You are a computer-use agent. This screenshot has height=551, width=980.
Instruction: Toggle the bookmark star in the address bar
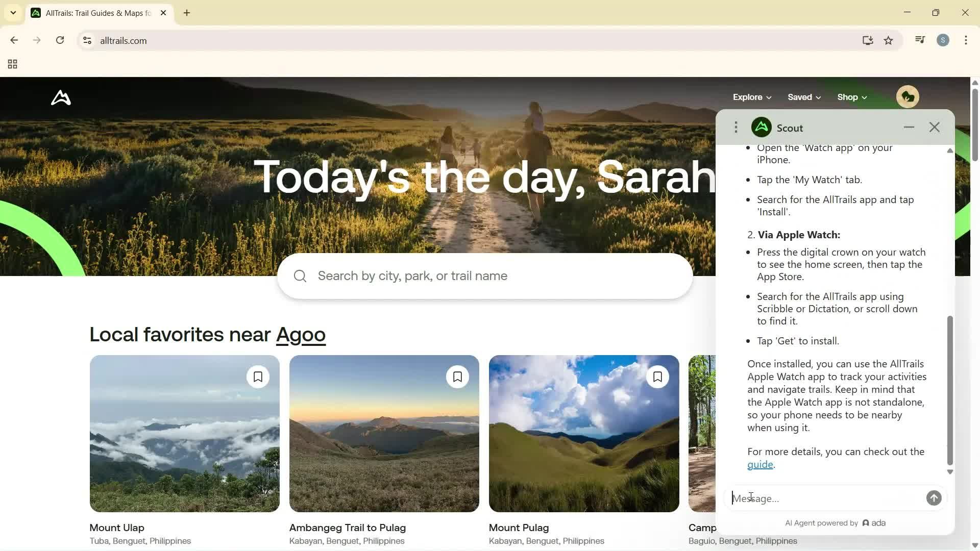point(888,40)
